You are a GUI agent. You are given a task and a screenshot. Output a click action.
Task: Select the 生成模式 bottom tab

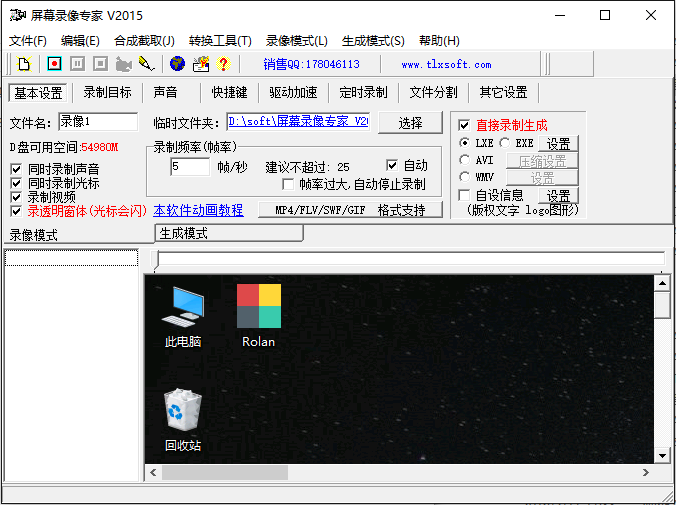pos(229,233)
